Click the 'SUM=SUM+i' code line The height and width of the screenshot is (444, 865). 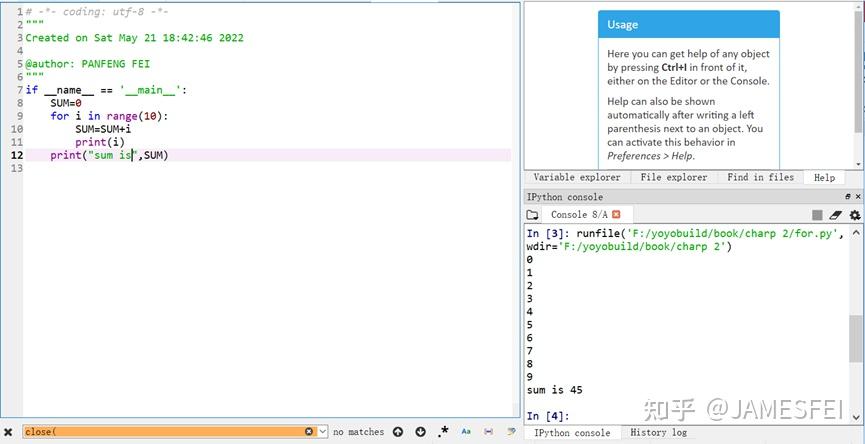(103, 130)
